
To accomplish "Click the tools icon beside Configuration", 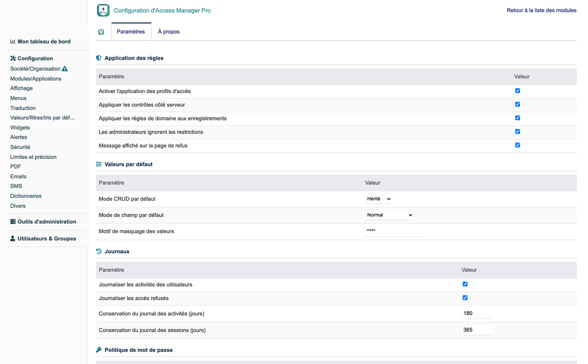I will pos(13,58).
